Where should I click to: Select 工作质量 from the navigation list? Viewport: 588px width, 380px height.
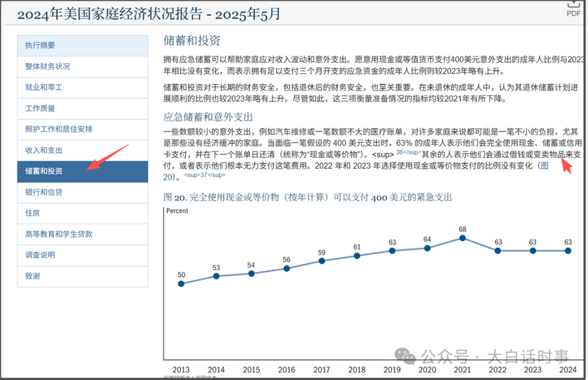(x=83, y=108)
